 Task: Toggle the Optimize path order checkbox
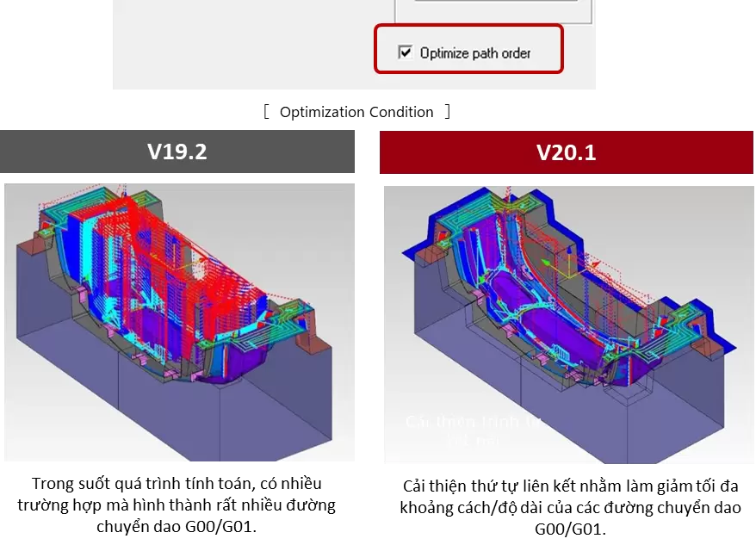(405, 53)
